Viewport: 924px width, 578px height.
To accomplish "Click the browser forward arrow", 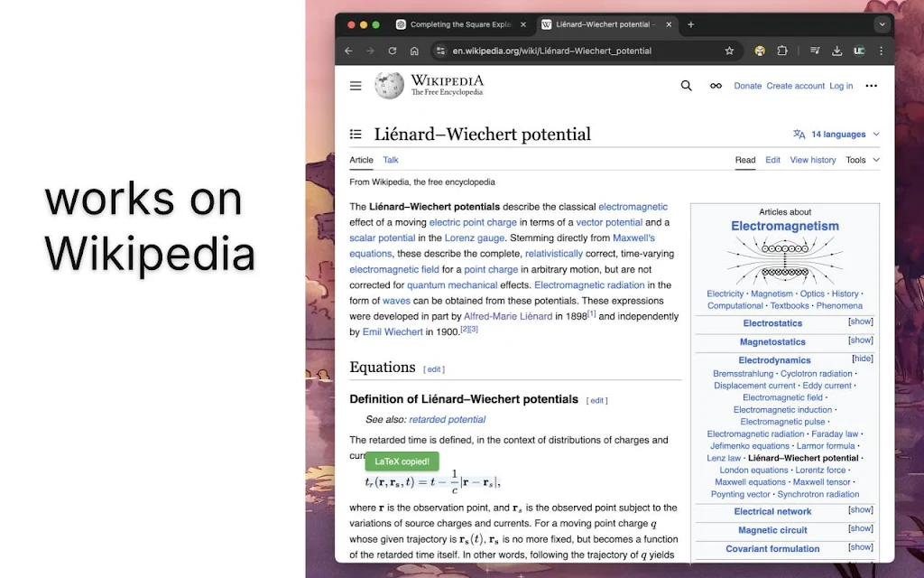I will (x=370, y=51).
